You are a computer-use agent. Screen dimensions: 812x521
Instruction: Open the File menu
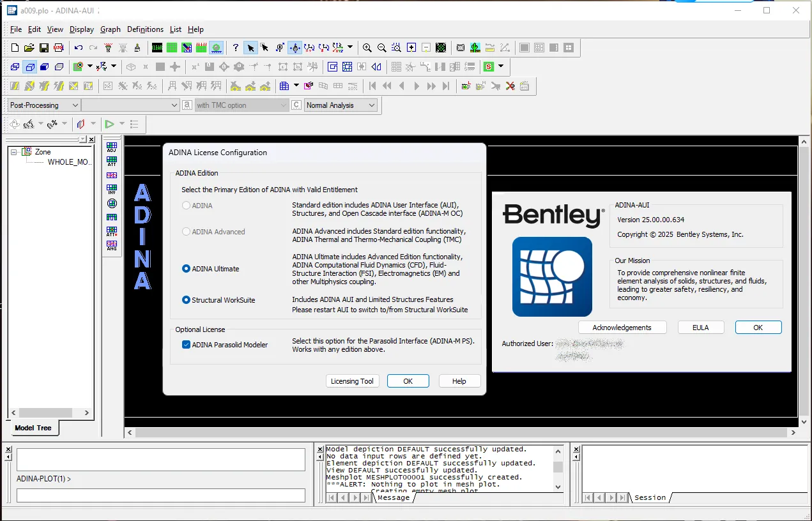pyautogui.click(x=16, y=29)
